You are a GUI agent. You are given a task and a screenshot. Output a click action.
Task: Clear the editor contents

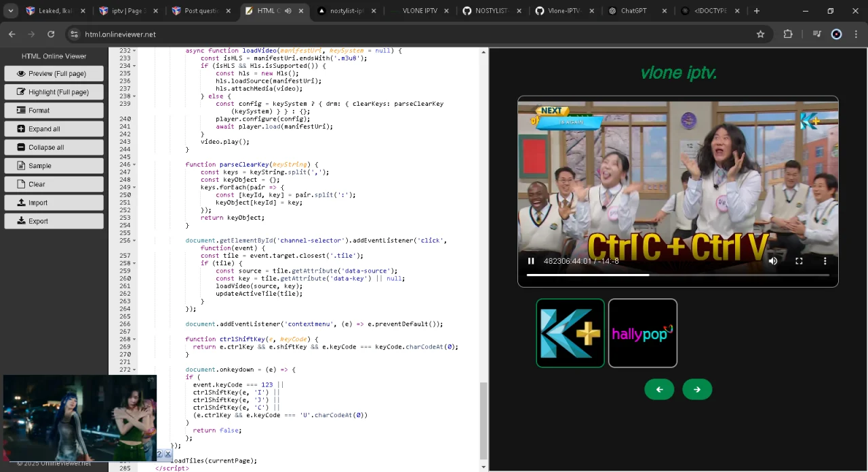(x=54, y=184)
